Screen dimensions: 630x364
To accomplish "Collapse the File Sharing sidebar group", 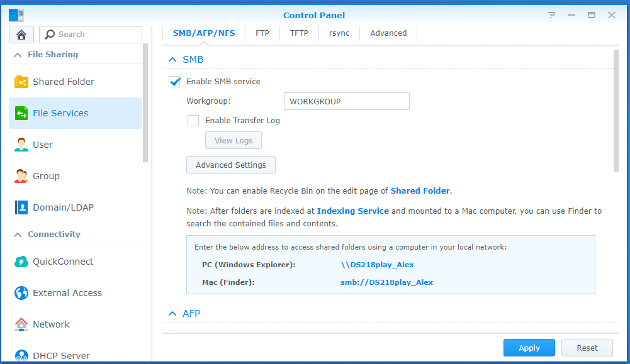I will (x=16, y=55).
